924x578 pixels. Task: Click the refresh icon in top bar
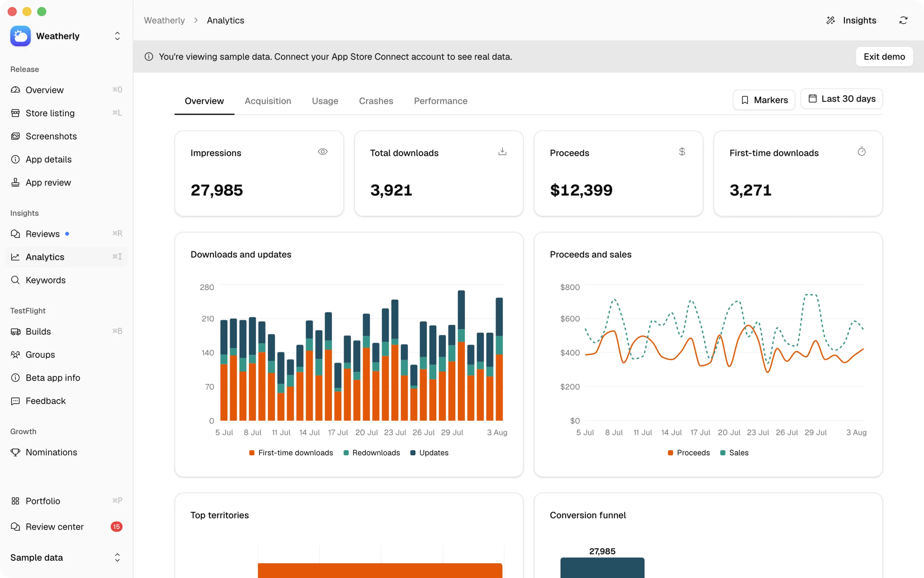coord(903,20)
